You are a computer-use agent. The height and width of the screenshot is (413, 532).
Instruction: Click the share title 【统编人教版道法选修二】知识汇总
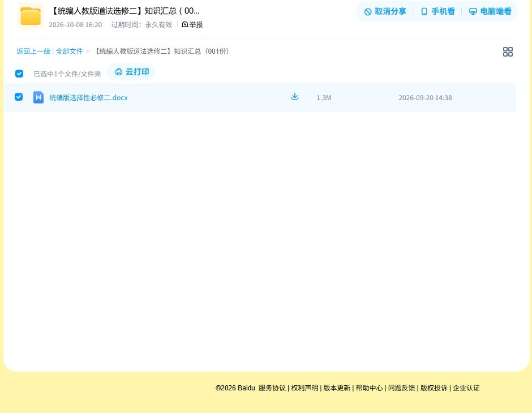tap(125, 11)
